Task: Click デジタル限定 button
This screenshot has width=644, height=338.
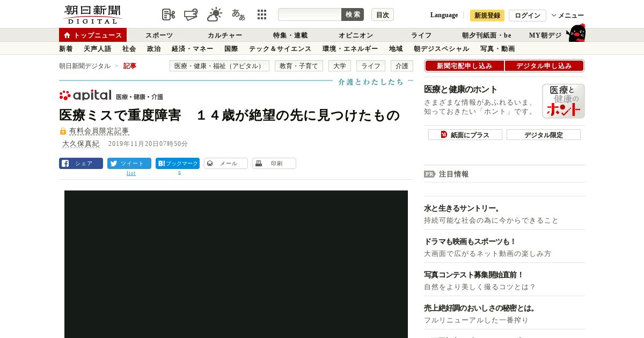Action: coord(544,135)
